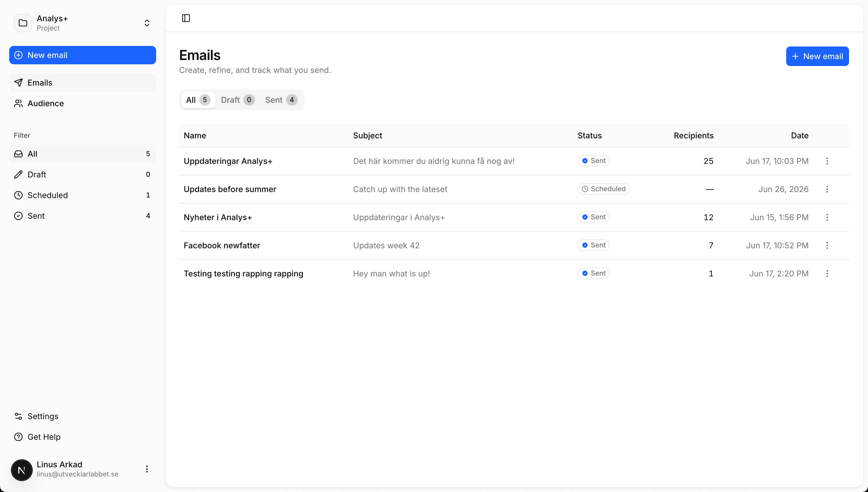
Task: Click the Audience people icon
Action: [x=18, y=103]
